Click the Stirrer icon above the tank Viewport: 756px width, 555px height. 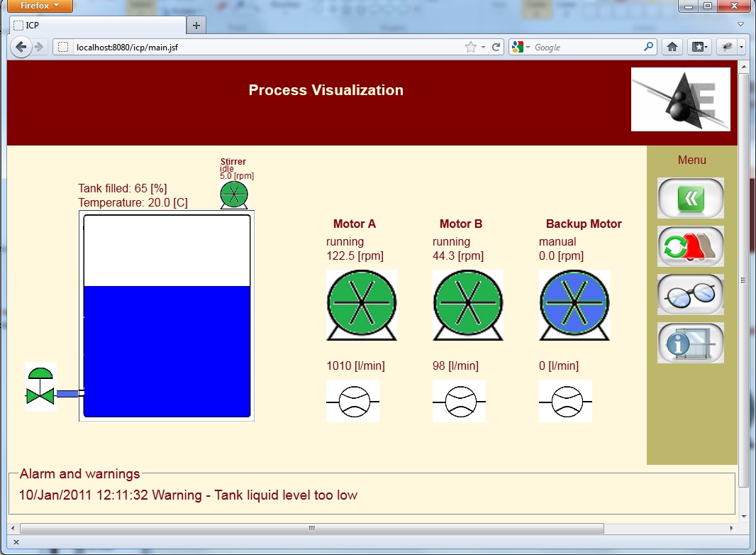pyautogui.click(x=234, y=194)
